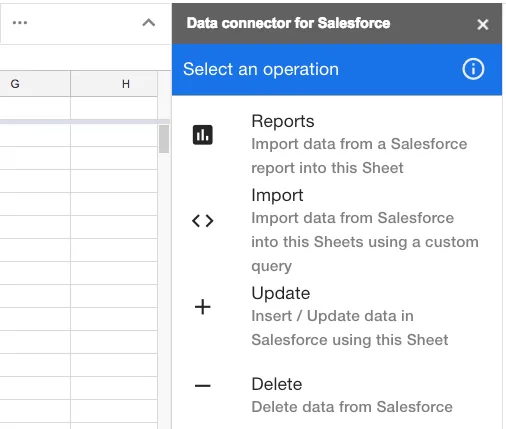Click the Import code brackets icon
The height and width of the screenshot is (429, 506).
coord(203,221)
